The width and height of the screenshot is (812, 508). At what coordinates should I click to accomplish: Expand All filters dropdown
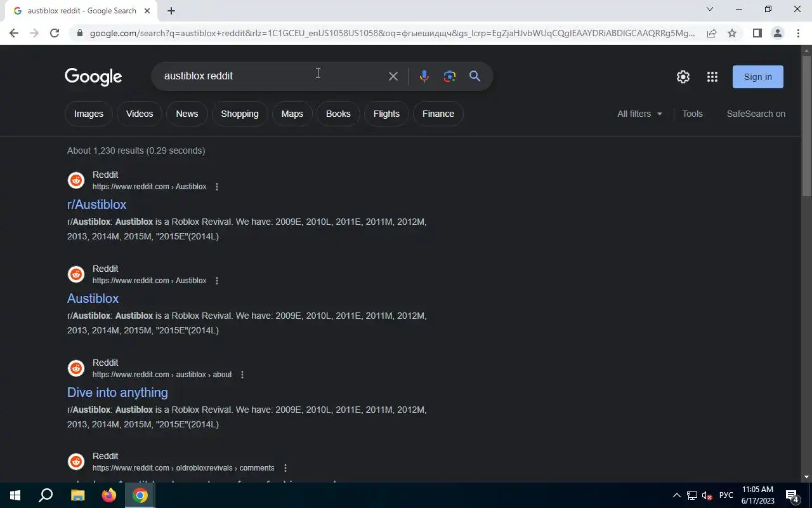639,114
